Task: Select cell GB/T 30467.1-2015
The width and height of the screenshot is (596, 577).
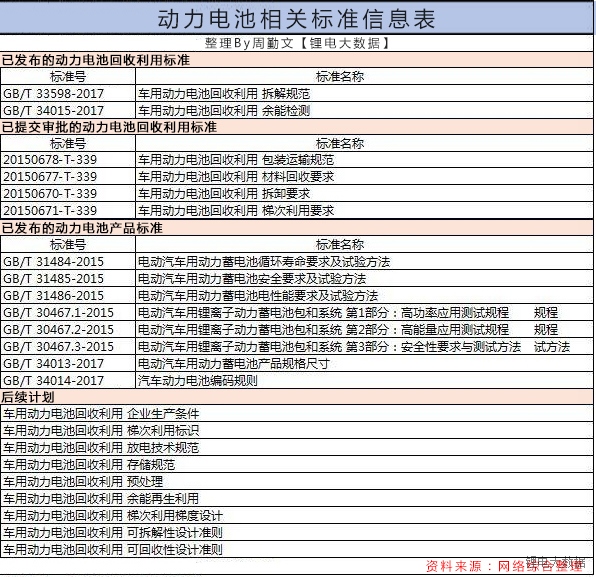Action: pos(68,312)
